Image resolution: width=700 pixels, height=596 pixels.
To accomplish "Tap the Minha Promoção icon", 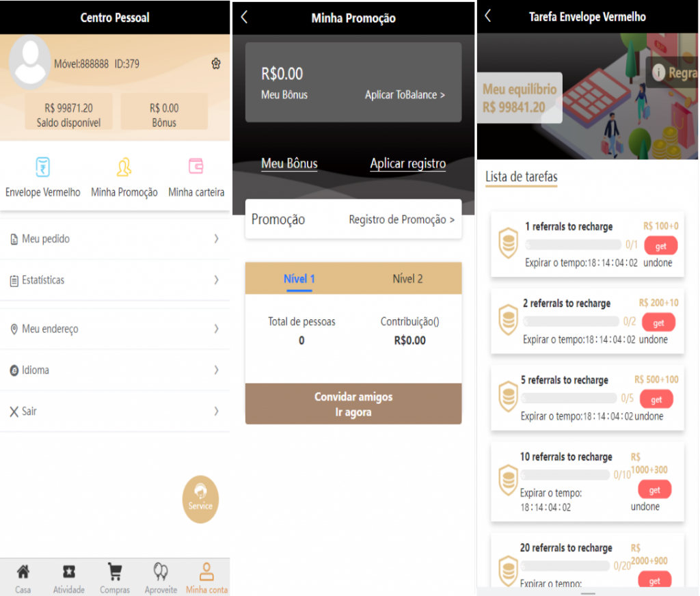I will [124, 167].
